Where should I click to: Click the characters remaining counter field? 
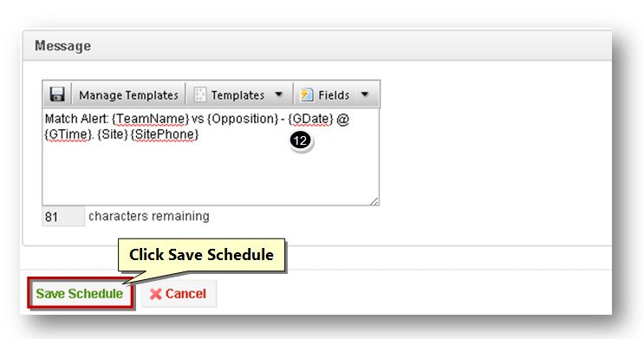[63, 217]
